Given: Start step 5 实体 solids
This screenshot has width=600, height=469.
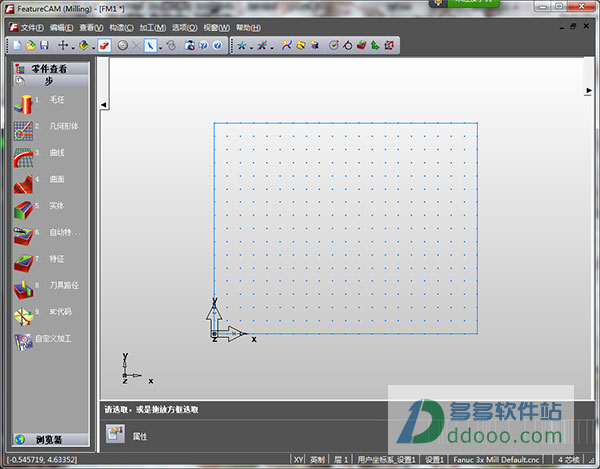Looking at the screenshot, I should [x=39, y=209].
